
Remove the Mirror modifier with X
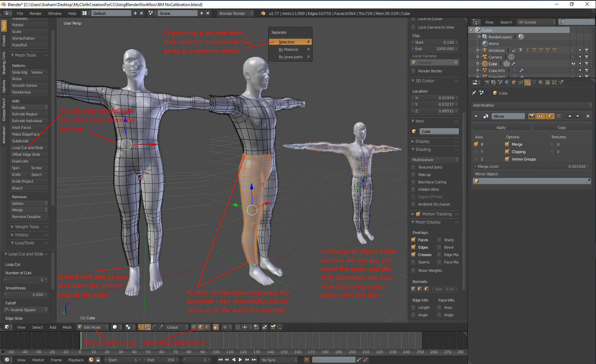(x=588, y=116)
